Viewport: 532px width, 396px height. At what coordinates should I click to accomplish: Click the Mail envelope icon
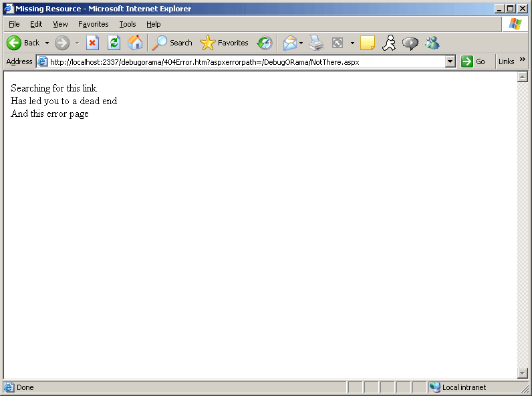pyautogui.click(x=289, y=43)
